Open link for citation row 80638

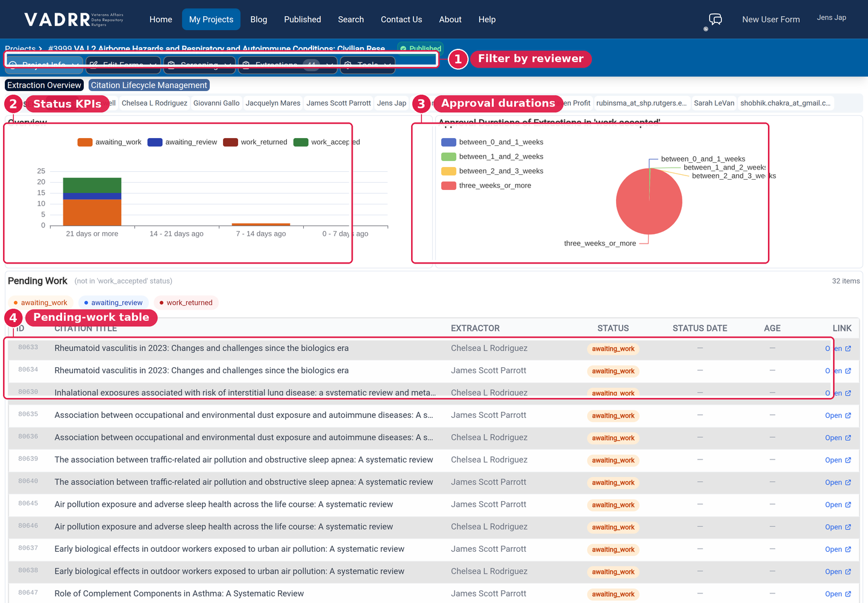838,572
